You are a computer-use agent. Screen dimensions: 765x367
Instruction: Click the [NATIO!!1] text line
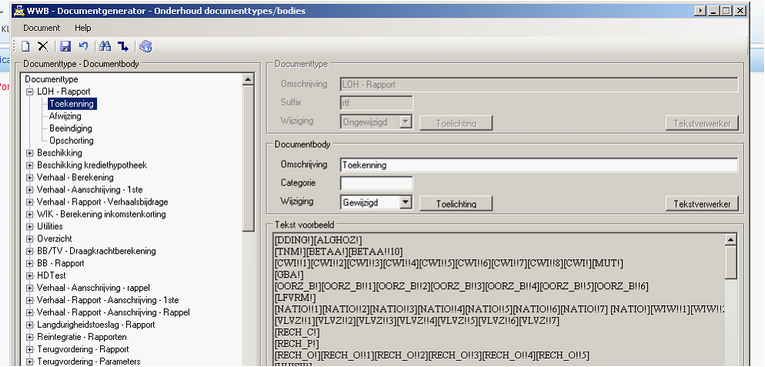pyautogui.click(x=500, y=309)
